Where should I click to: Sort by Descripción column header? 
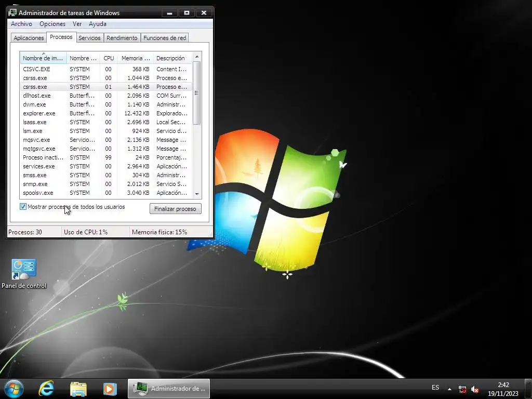[172, 58]
